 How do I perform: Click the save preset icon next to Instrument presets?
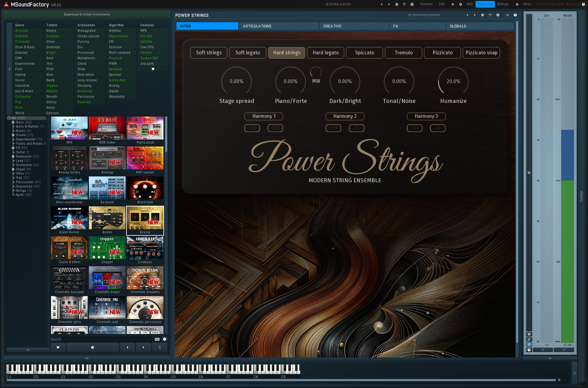pyautogui.click(x=490, y=15)
